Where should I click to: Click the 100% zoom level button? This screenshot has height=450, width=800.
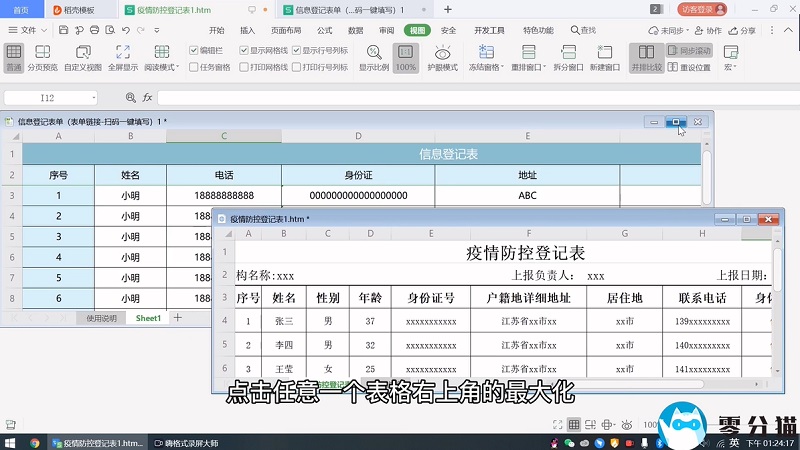click(x=405, y=57)
